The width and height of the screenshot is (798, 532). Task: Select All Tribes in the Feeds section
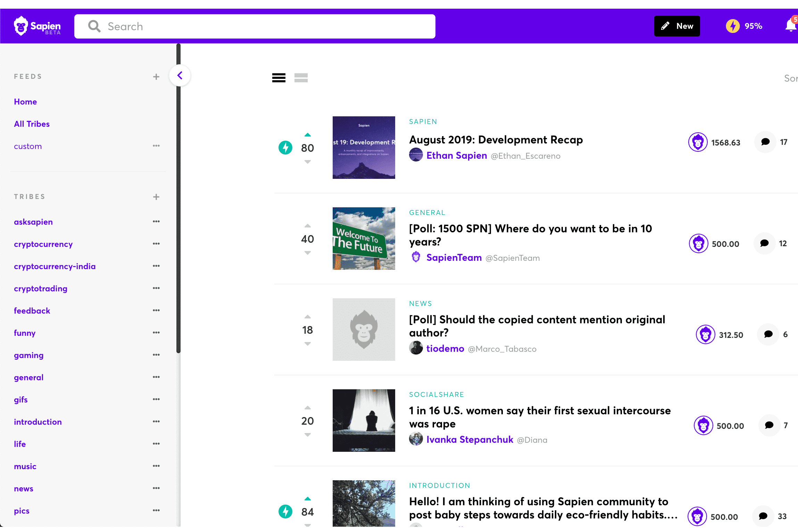coord(32,124)
